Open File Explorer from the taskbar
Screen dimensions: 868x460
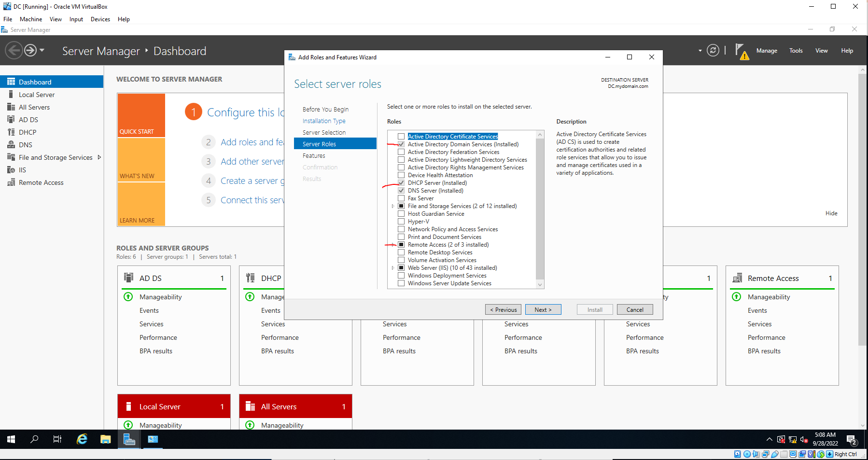[106, 439]
